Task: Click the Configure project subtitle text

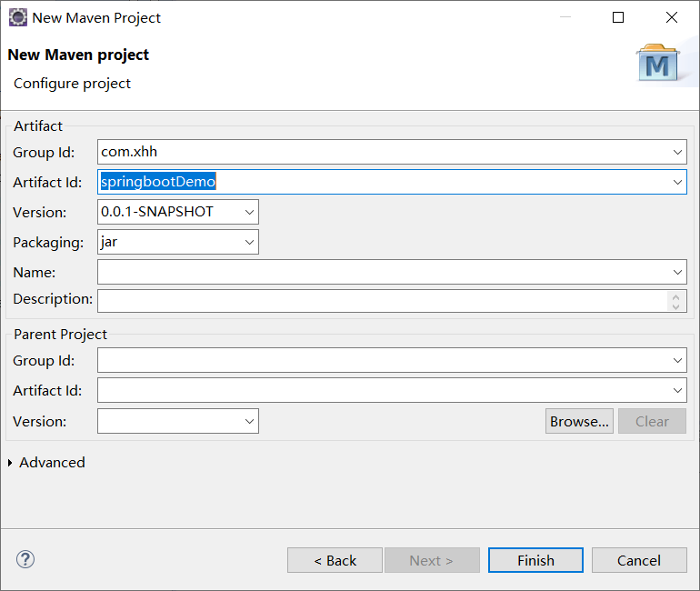Action: (73, 84)
